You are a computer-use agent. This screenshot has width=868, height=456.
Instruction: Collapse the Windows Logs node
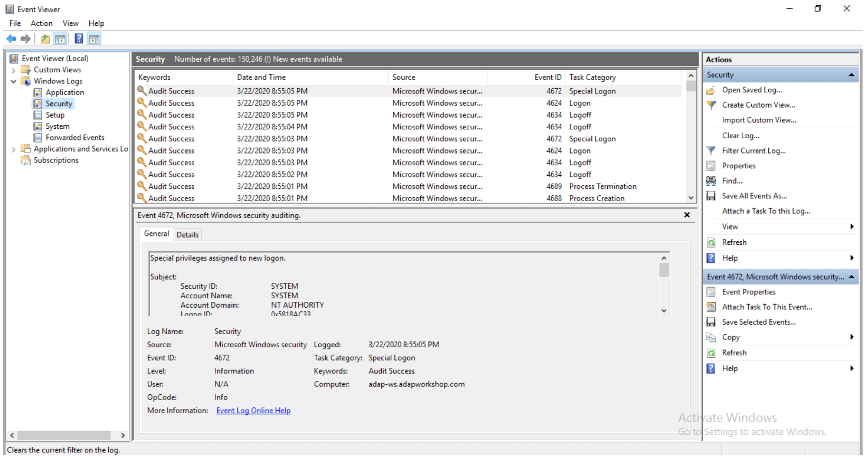point(13,81)
